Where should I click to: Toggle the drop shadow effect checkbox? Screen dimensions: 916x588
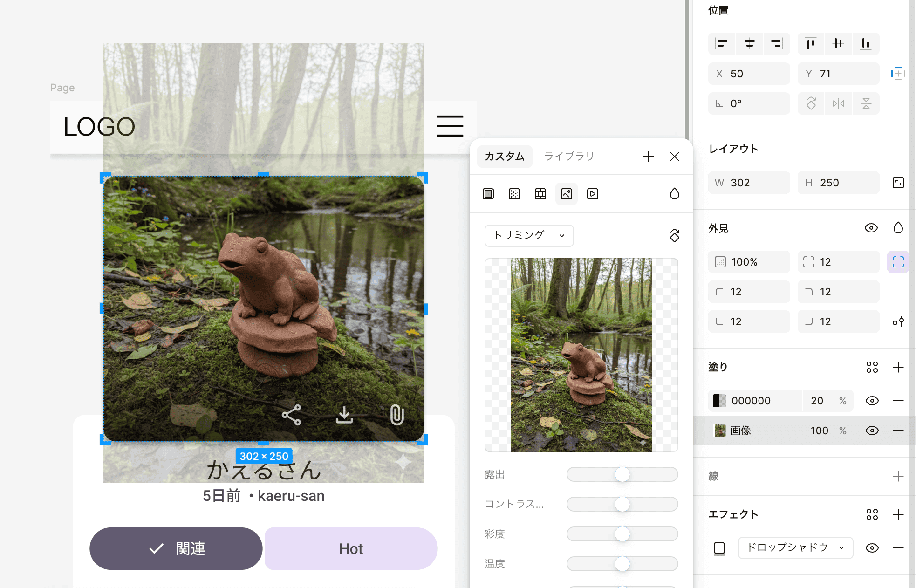[719, 548]
